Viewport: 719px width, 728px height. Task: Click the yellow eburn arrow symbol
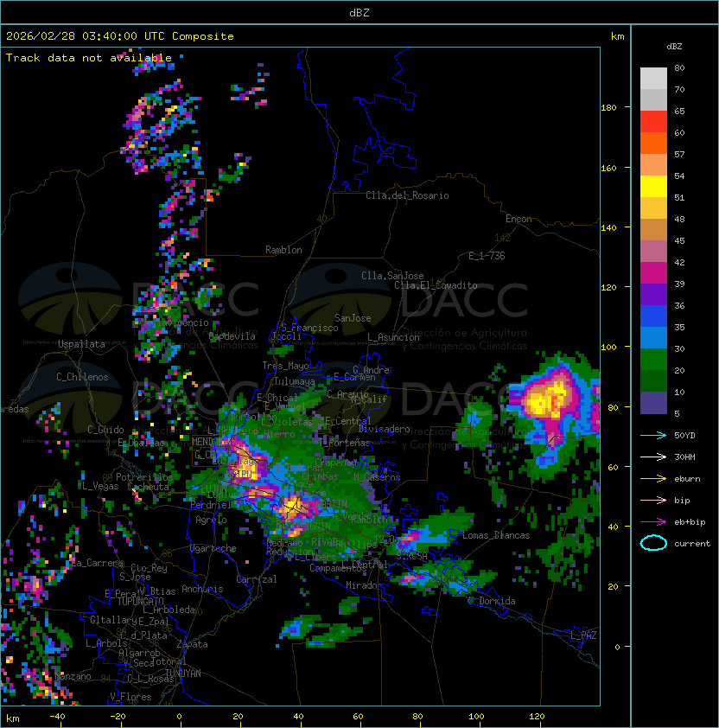point(653,479)
